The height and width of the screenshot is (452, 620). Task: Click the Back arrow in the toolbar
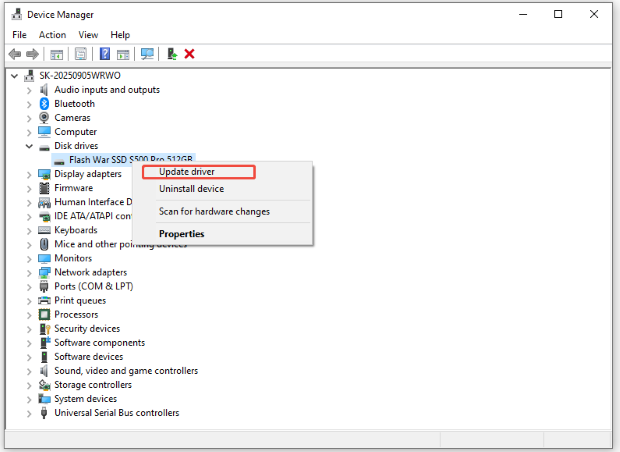[15, 54]
